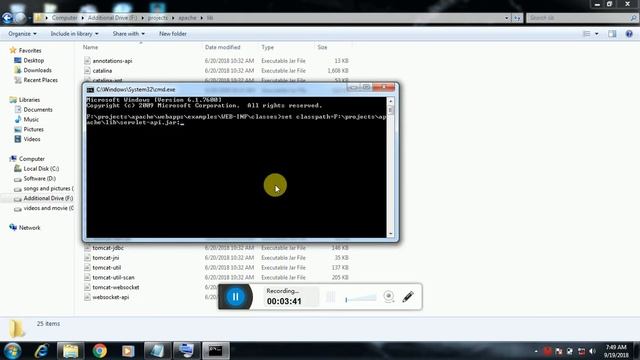
Task: Open Videos library
Action: [x=32, y=139]
